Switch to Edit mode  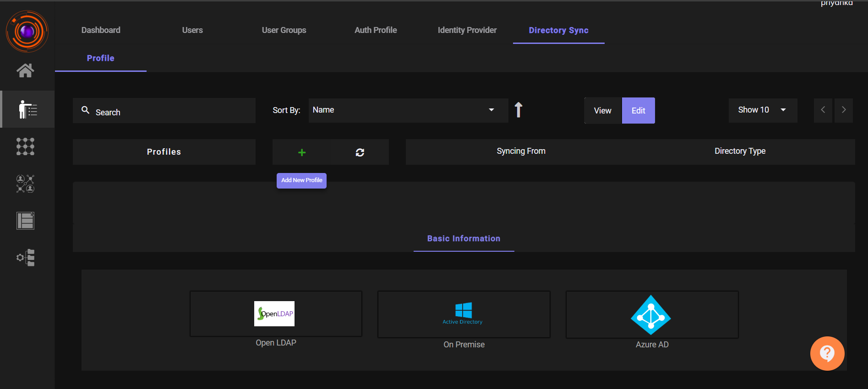coord(638,111)
